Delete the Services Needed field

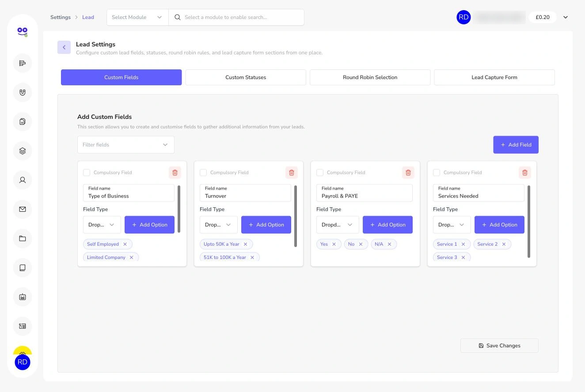pos(525,172)
